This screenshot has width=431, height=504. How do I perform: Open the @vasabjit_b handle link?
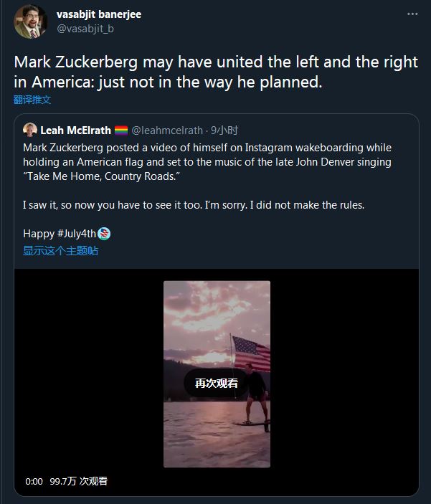(85, 29)
